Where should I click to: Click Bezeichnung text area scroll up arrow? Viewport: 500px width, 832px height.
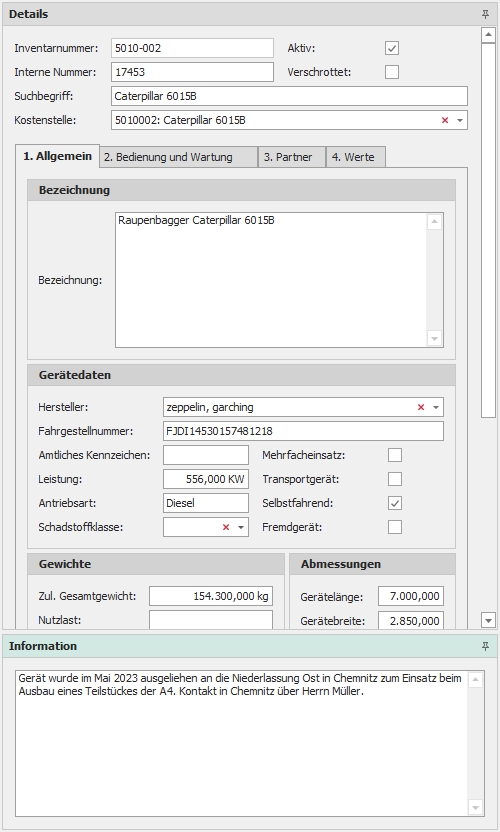click(x=435, y=222)
